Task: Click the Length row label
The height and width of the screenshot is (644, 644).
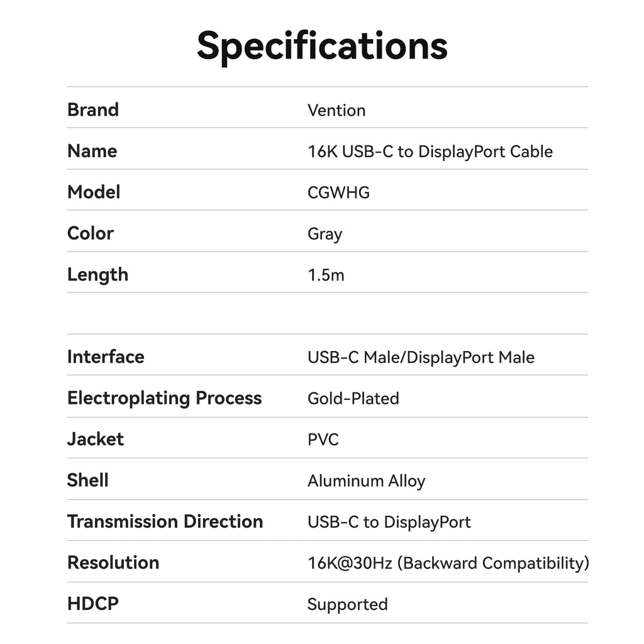Action: tap(97, 274)
